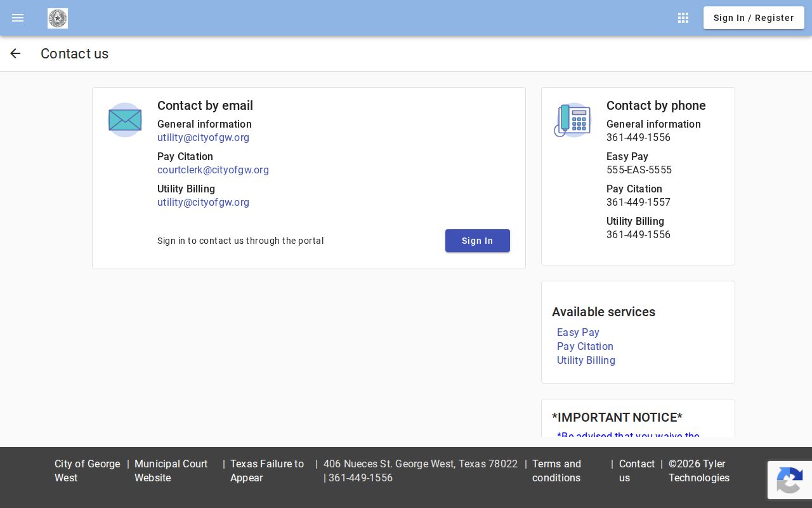The width and height of the screenshot is (812, 508).
Task: Click the text Sign in to contact us through the portal
Action: click(240, 241)
